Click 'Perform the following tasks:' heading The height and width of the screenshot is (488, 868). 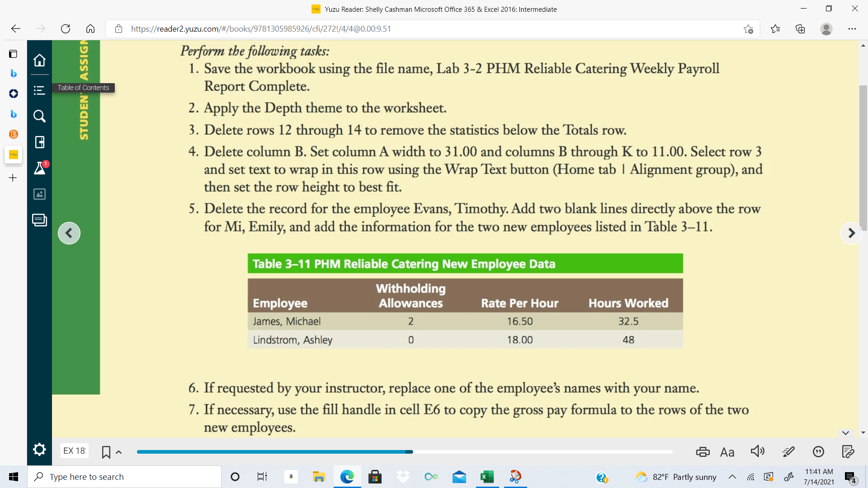pos(255,51)
